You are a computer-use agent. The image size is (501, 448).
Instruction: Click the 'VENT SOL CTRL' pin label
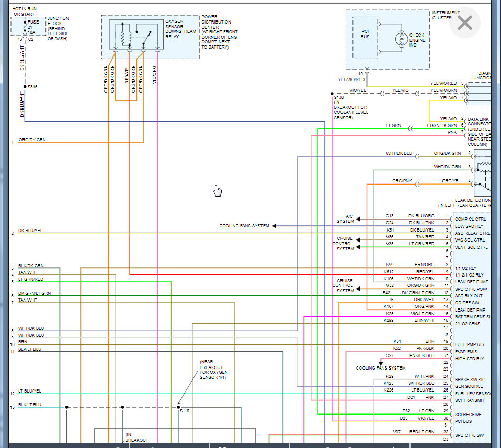[x=471, y=247]
